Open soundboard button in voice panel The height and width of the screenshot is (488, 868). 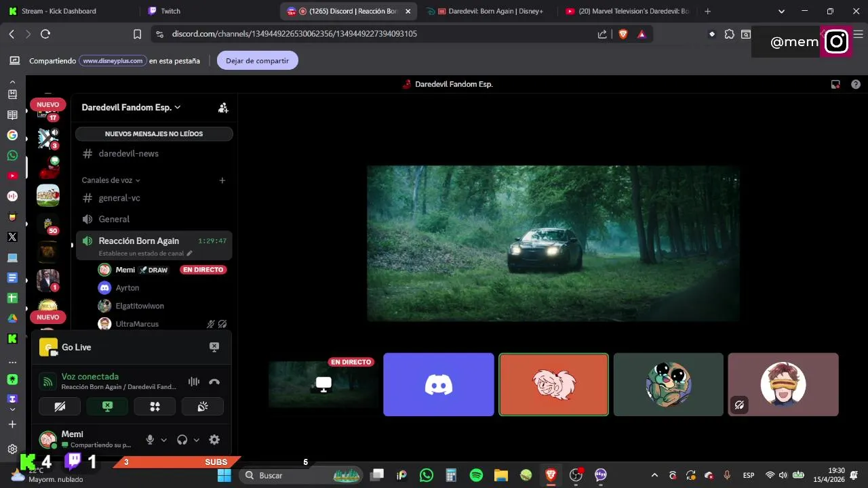click(x=203, y=406)
